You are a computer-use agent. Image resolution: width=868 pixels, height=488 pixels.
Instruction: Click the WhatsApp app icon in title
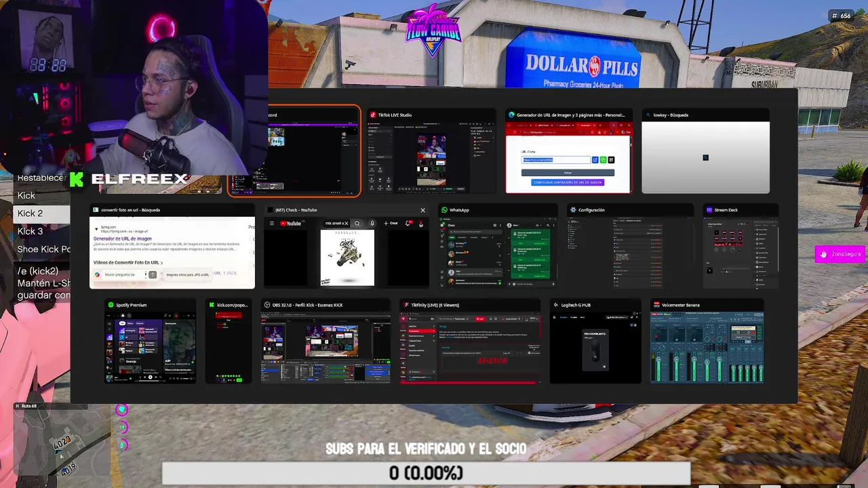point(444,210)
